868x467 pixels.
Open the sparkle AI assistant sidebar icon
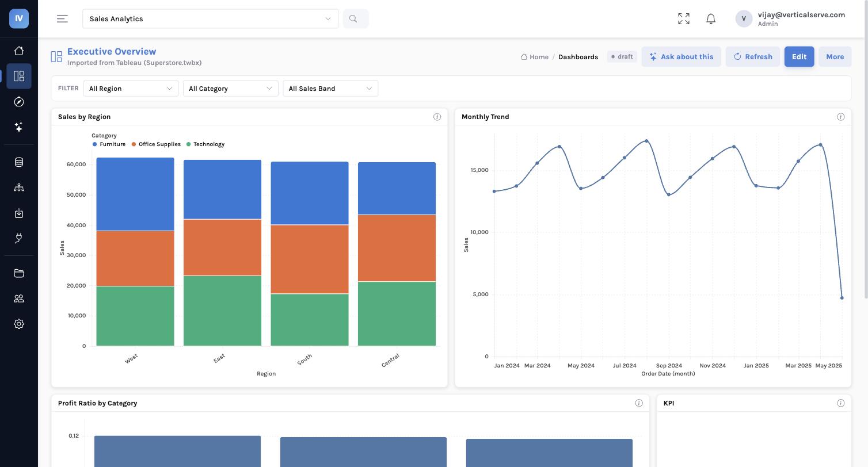(19, 127)
